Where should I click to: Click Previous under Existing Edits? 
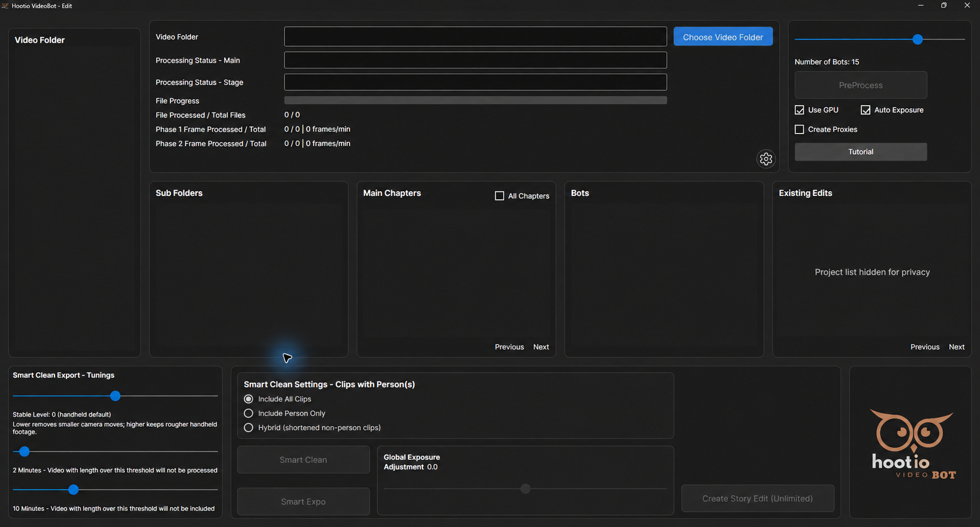point(924,347)
